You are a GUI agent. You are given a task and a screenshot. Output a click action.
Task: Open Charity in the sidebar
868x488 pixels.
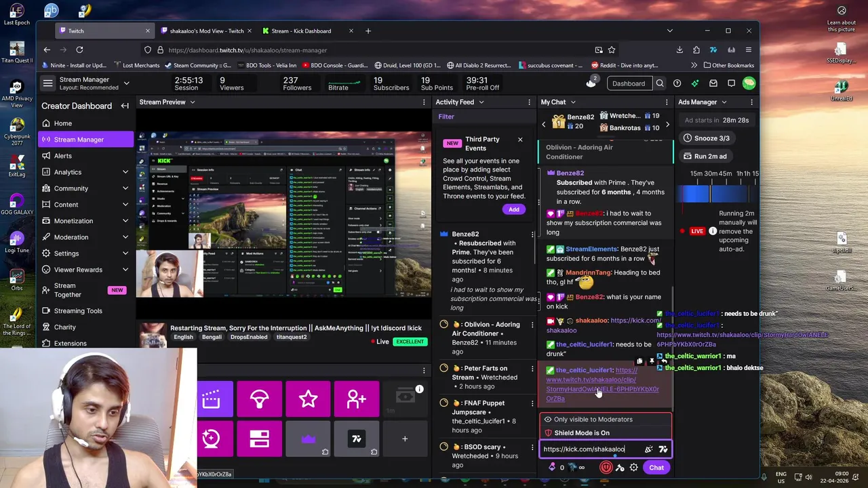tap(87, 327)
